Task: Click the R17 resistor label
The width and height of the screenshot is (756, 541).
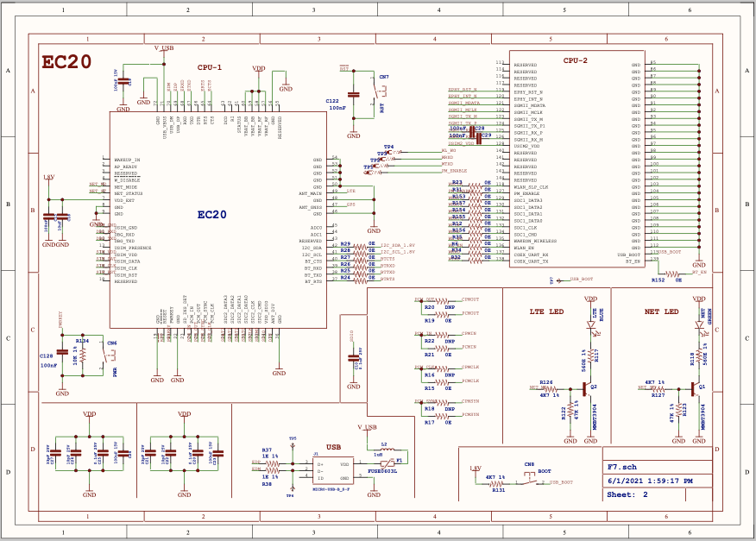Action: [x=429, y=423]
